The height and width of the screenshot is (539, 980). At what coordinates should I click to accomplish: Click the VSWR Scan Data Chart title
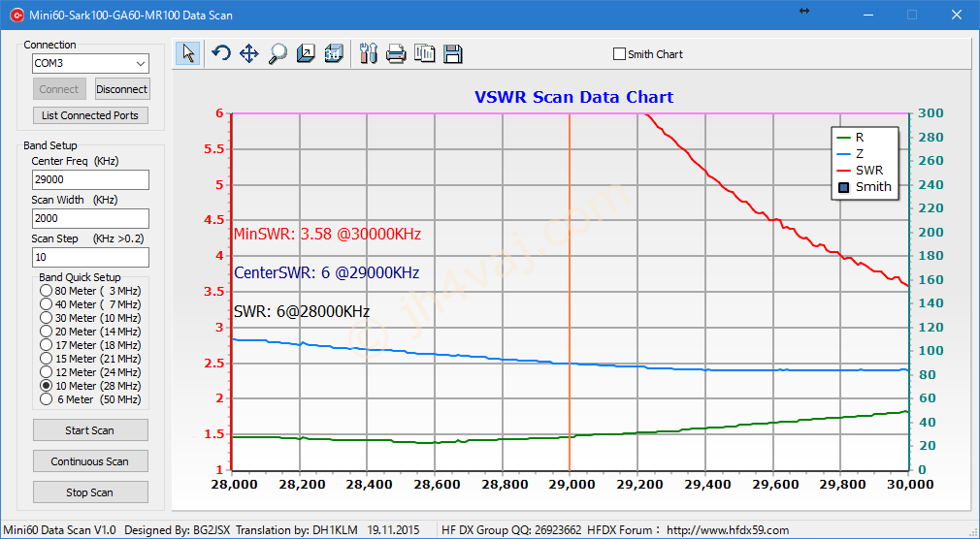tap(573, 98)
